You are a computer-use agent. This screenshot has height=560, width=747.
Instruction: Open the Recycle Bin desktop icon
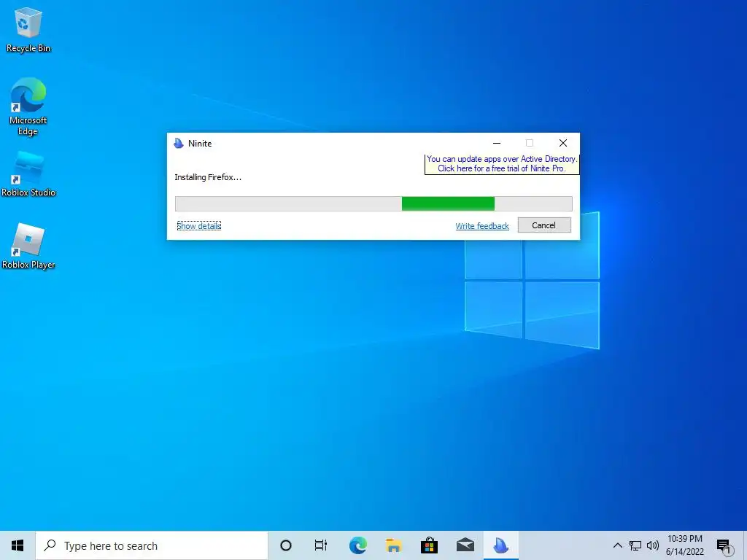tap(28, 30)
